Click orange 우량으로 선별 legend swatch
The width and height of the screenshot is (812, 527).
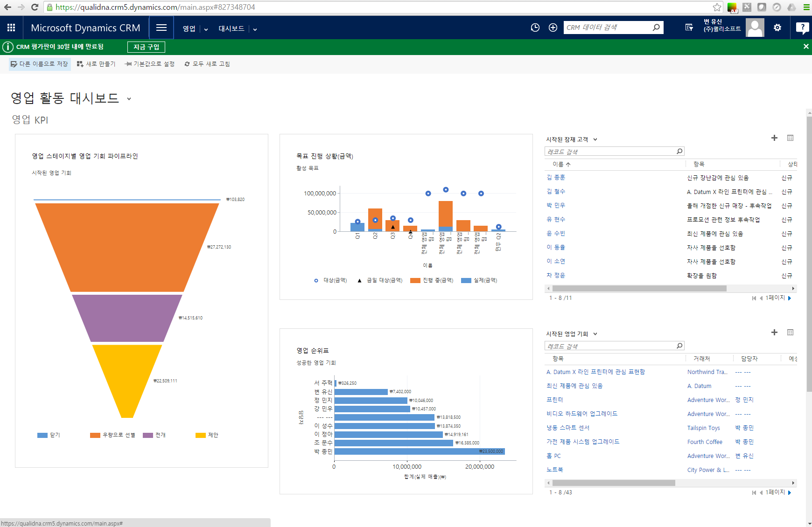(95, 435)
